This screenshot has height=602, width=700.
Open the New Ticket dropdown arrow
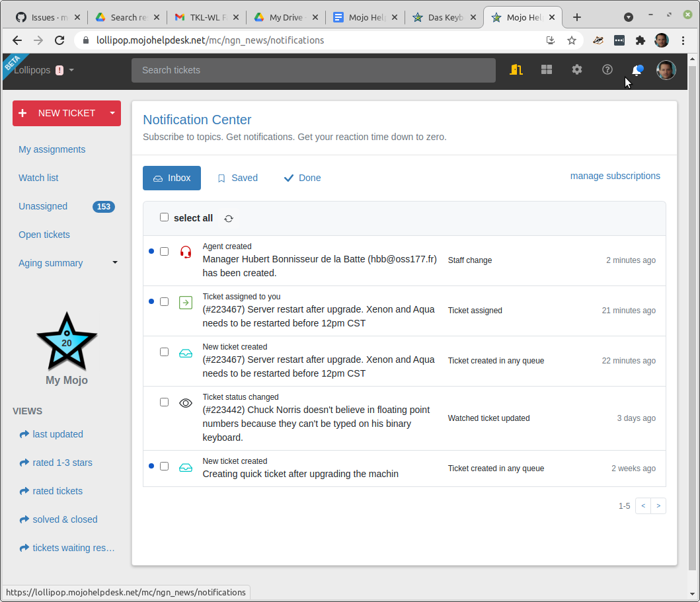pos(112,113)
